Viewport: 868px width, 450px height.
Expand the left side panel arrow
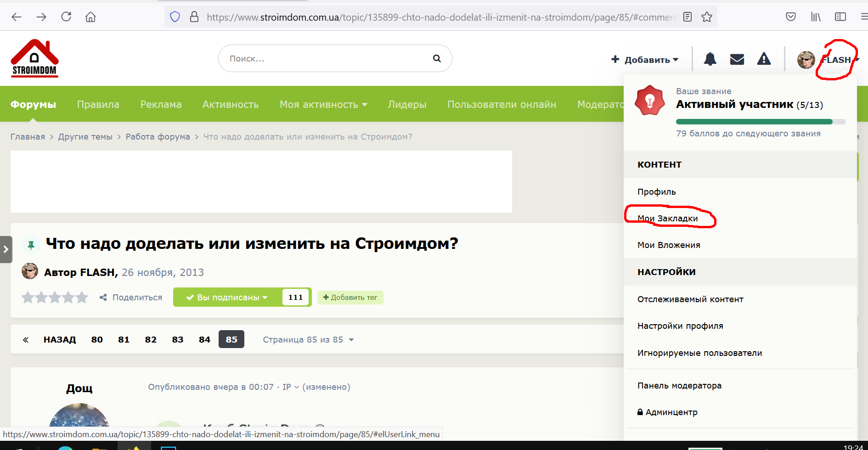point(6,249)
